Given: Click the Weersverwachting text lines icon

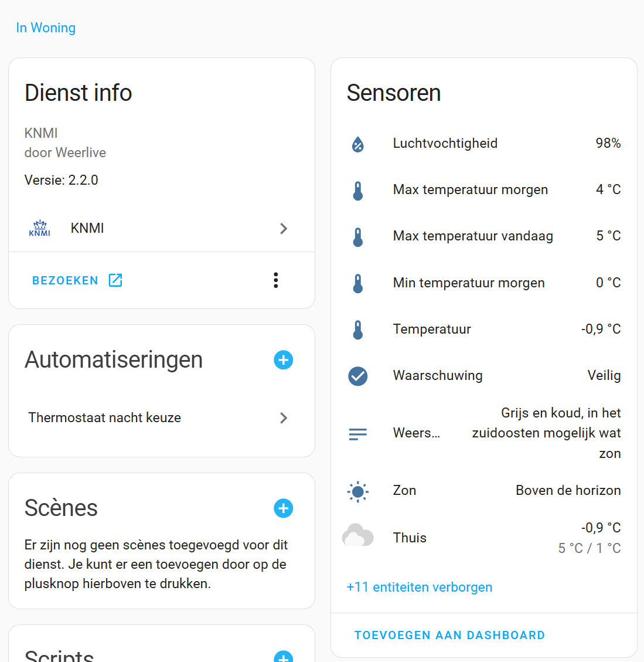Looking at the screenshot, I should [x=358, y=433].
